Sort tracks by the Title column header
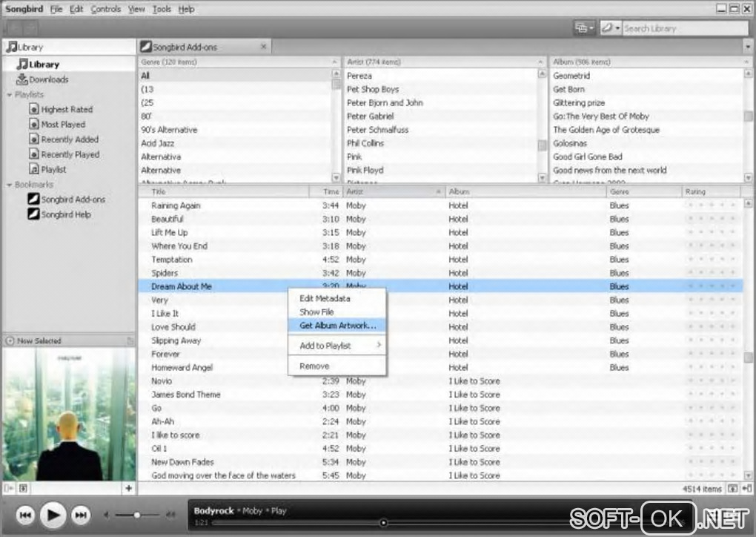This screenshot has width=756, height=537. coord(224,191)
